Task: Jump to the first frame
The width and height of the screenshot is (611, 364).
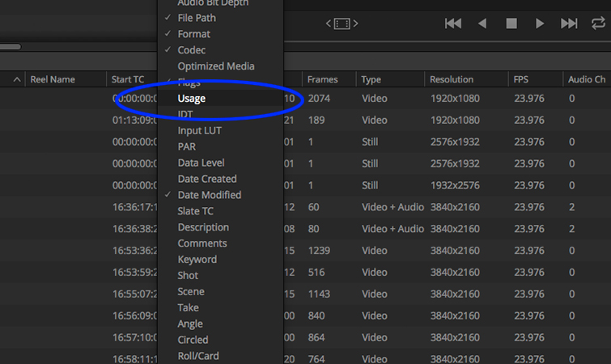Action: [x=453, y=23]
